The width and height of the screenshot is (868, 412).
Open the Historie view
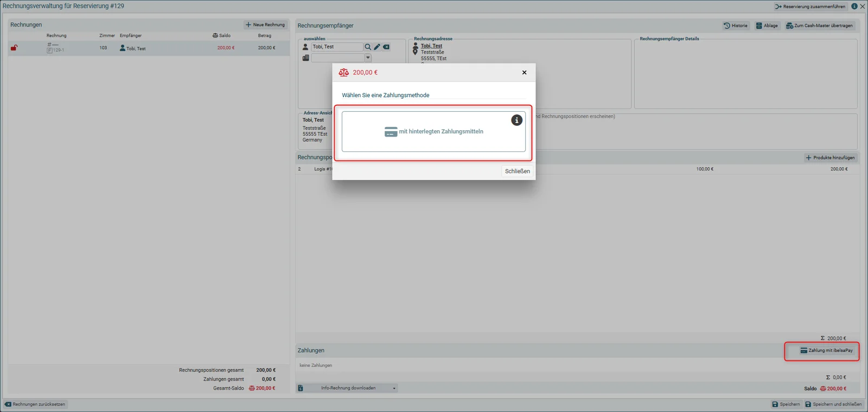pos(736,26)
